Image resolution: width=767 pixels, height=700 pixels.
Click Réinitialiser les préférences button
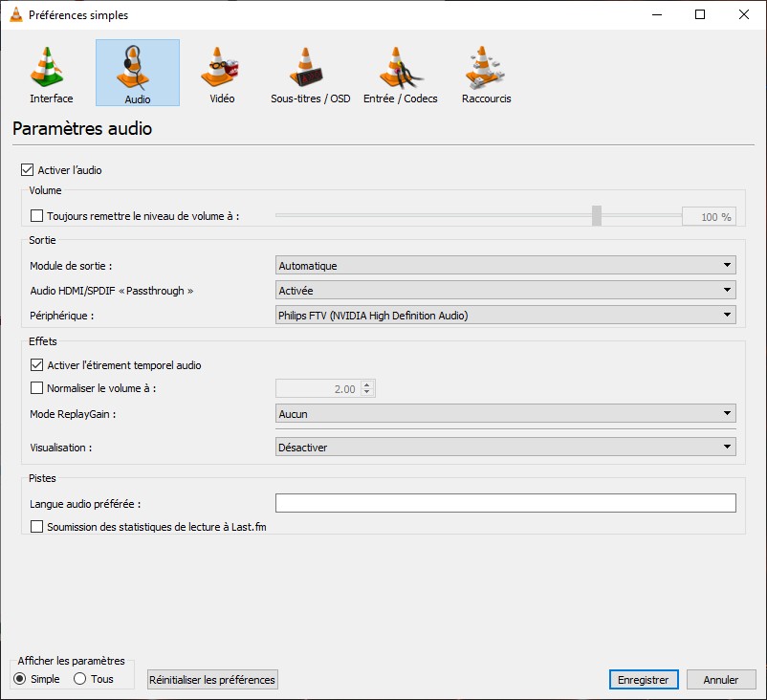(212, 680)
